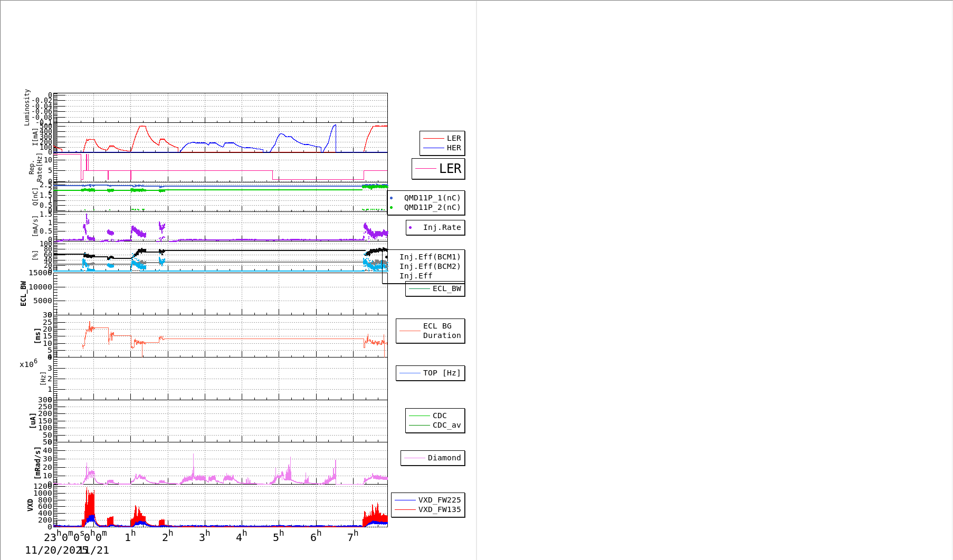
Task: Select the QMD11P_2(nC) legend entry
Action: click(432, 208)
